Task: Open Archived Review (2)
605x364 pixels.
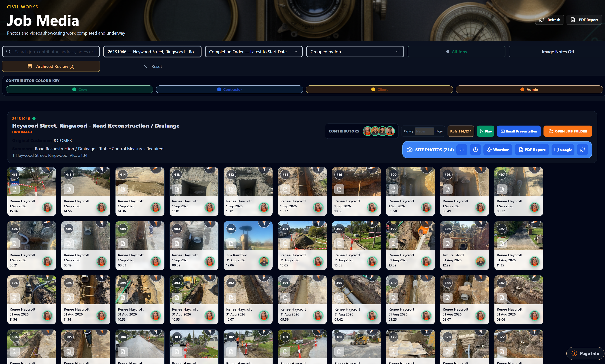Action: click(x=51, y=66)
